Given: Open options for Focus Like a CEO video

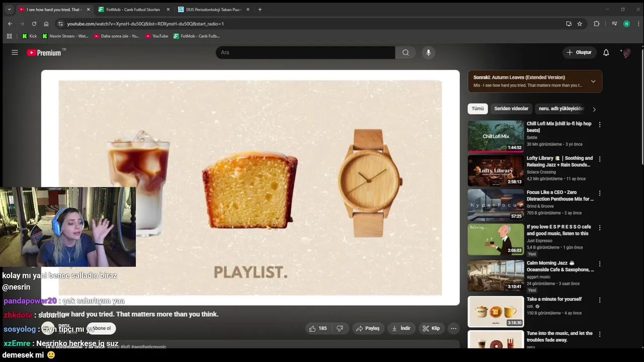Looking at the screenshot, I should 599,193.
